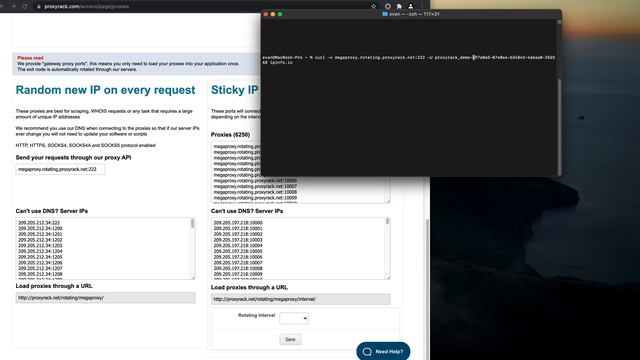Open the browser profile avatar icon
Screen dimensions: 640x360
[411, 6]
